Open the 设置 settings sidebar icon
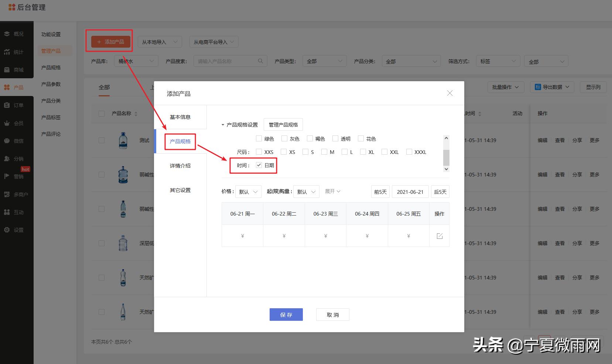Image resolution: width=612 pixels, height=364 pixels. [x=17, y=229]
